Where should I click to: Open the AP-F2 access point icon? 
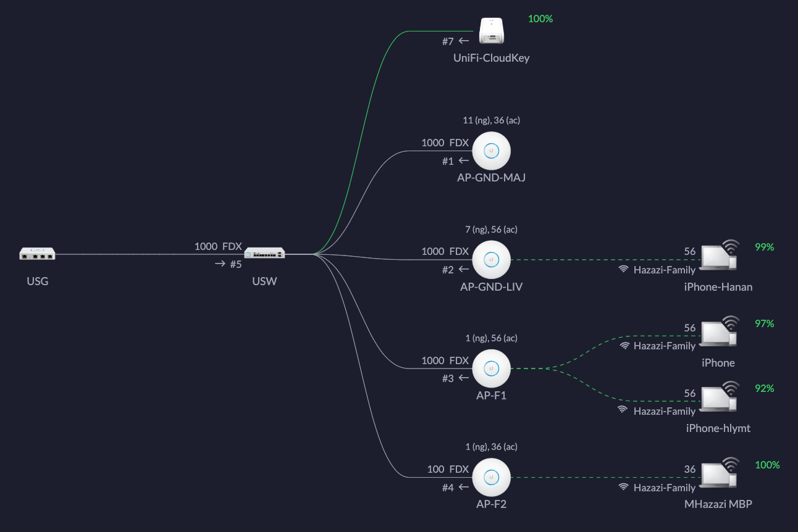point(492,477)
